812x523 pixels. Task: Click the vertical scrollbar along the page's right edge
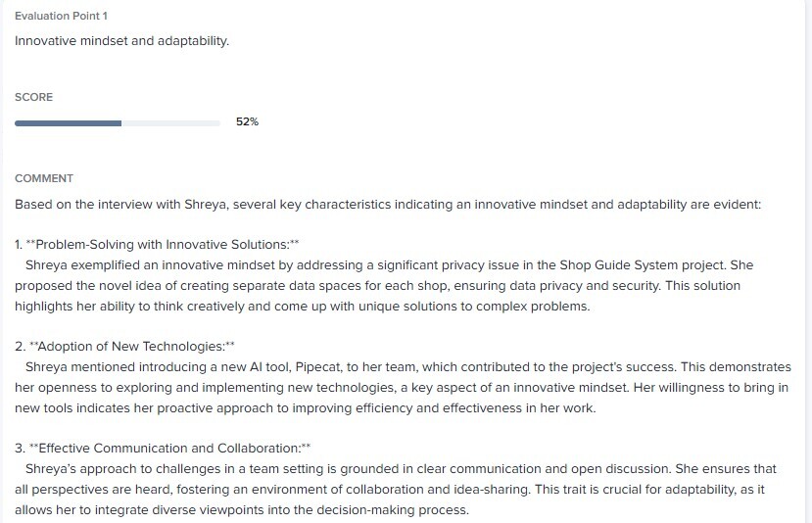pos(808,261)
